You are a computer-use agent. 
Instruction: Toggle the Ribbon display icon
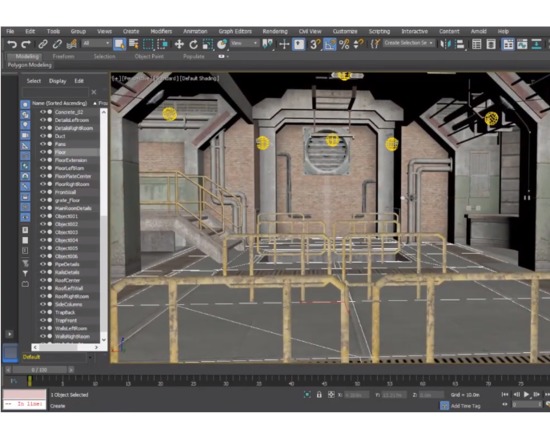pos(508,44)
